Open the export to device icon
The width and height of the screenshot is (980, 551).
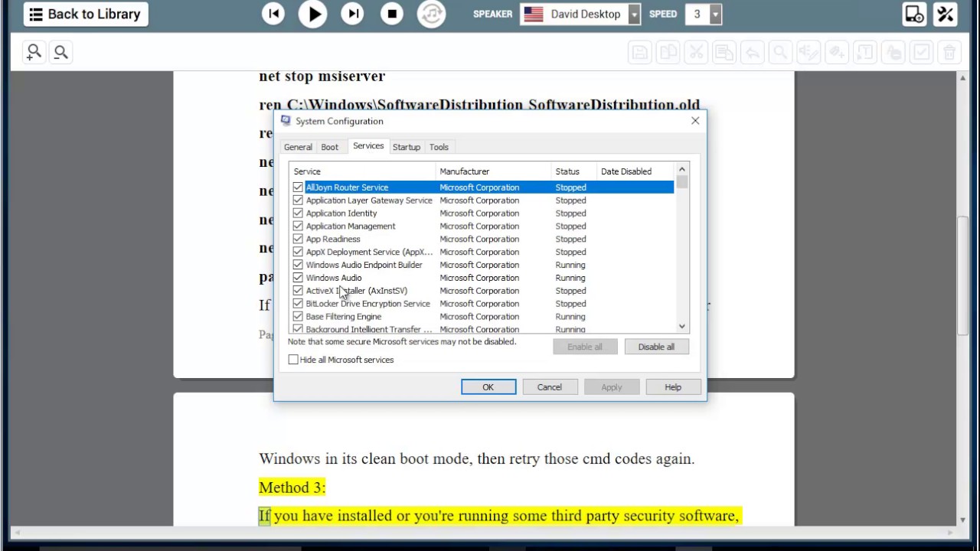coord(914,14)
